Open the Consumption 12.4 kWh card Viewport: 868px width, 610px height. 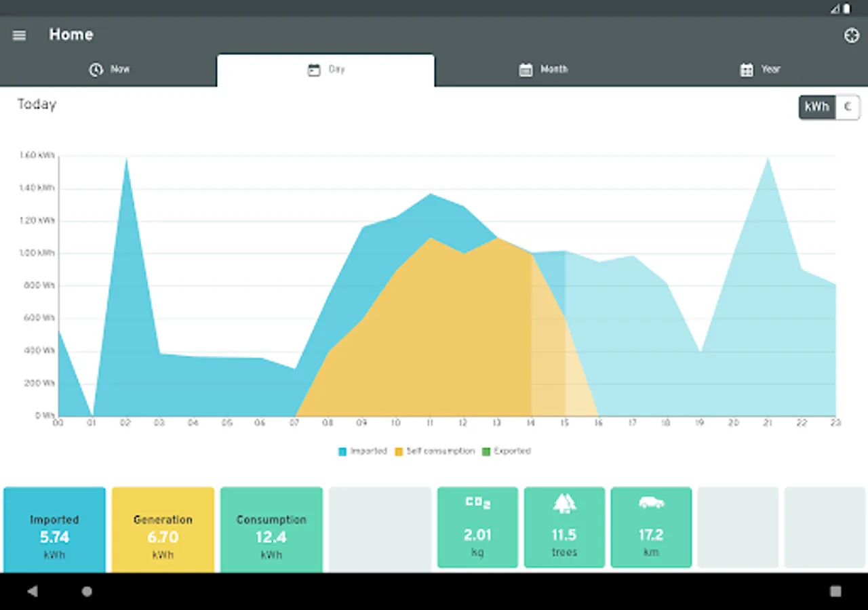tap(271, 529)
